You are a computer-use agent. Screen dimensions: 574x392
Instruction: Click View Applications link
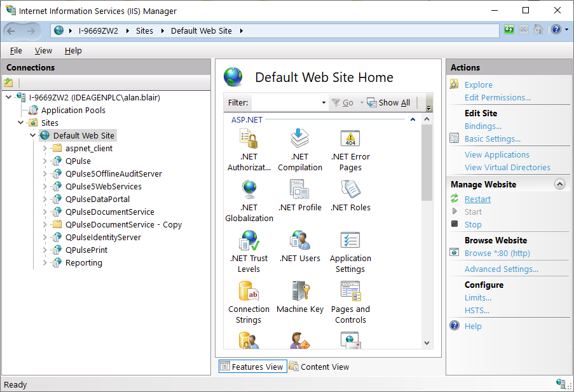click(496, 154)
